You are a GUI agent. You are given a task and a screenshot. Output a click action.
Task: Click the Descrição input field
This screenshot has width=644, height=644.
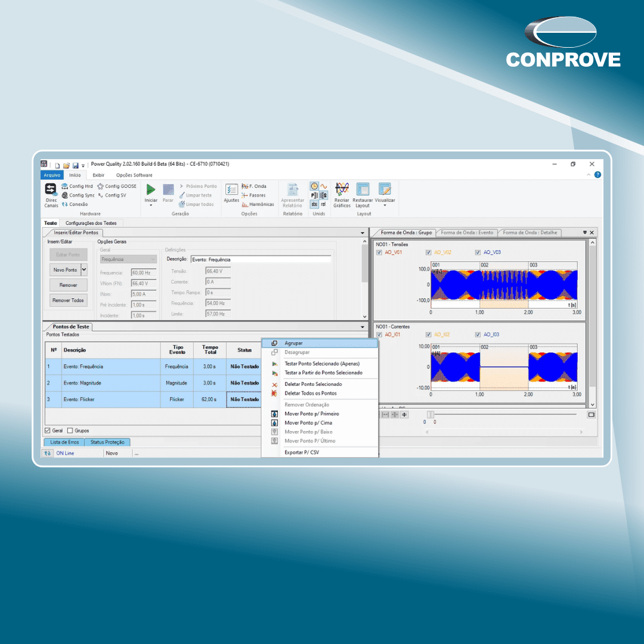(x=261, y=259)
